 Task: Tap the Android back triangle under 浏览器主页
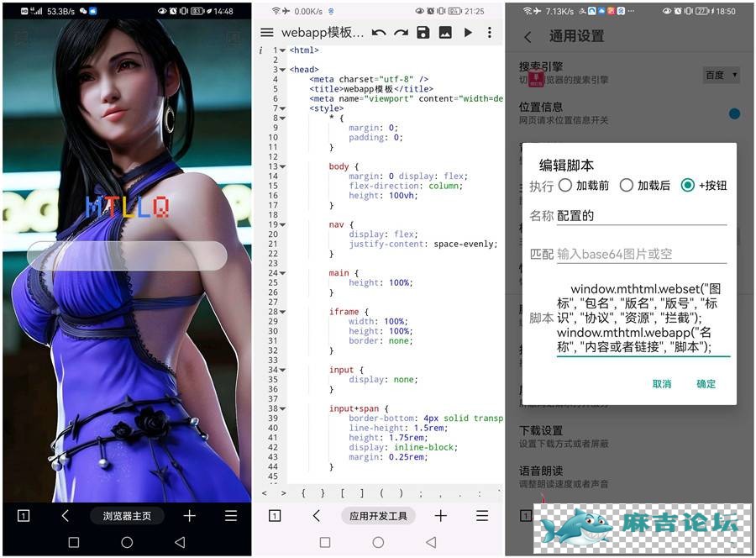click(x=180, y=543)
